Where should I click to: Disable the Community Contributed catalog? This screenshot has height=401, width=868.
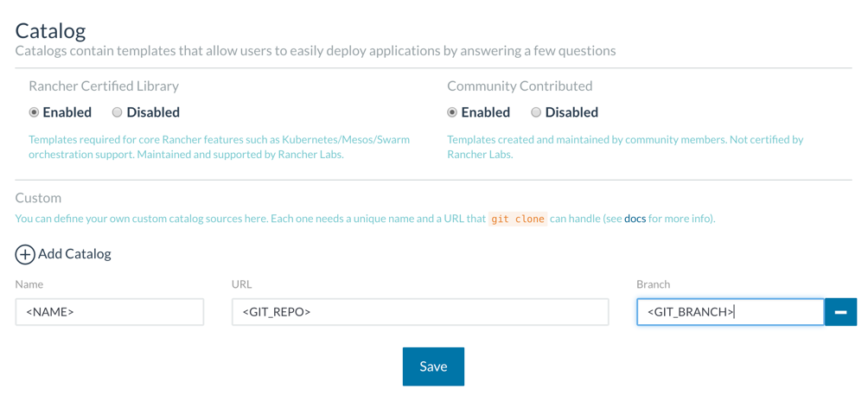536,112
